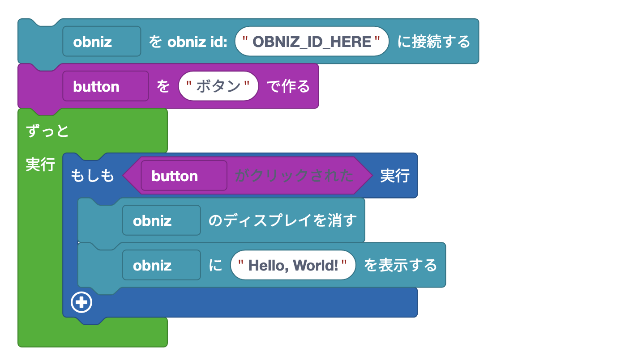Edit the OBNIZ_ID_HERE text field
The width and height of the screenshot is (642, 364).
(x=312, y=42)
